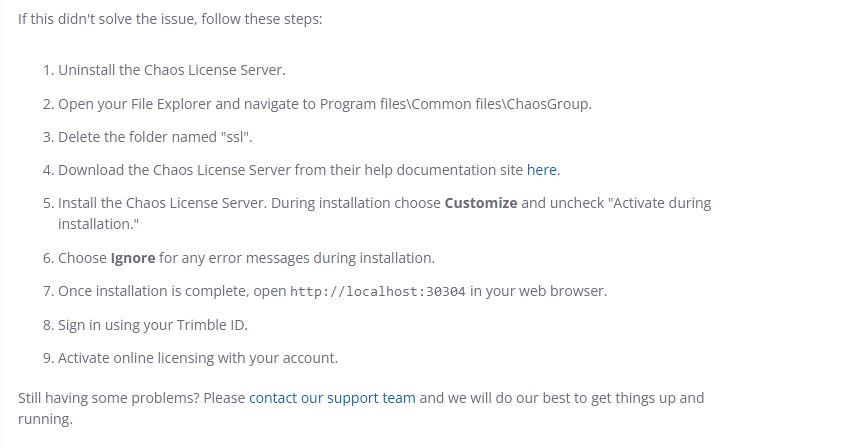Click the "Still having some problems?" text

(110, 398)
